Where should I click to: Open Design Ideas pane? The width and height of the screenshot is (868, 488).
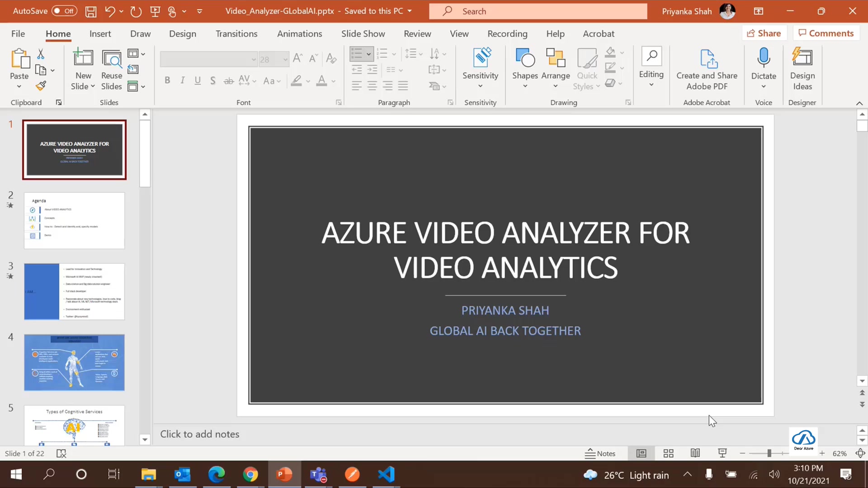pos(802,70)
